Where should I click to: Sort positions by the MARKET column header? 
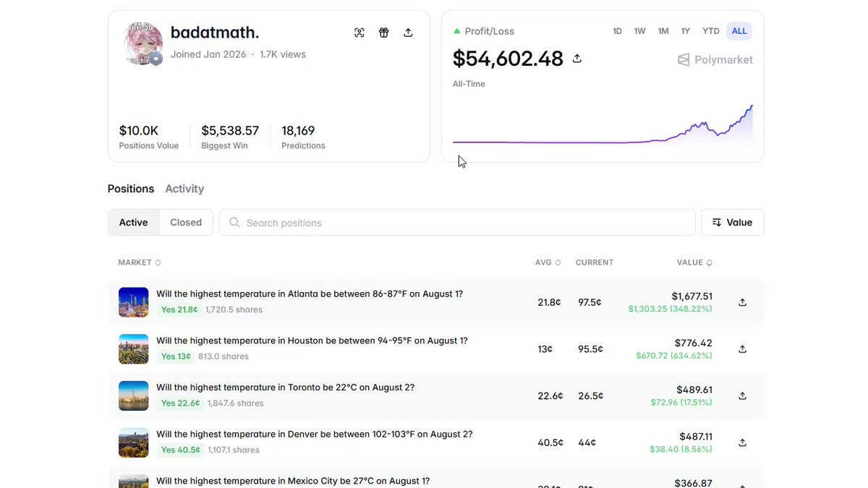[x=140, y=262]
